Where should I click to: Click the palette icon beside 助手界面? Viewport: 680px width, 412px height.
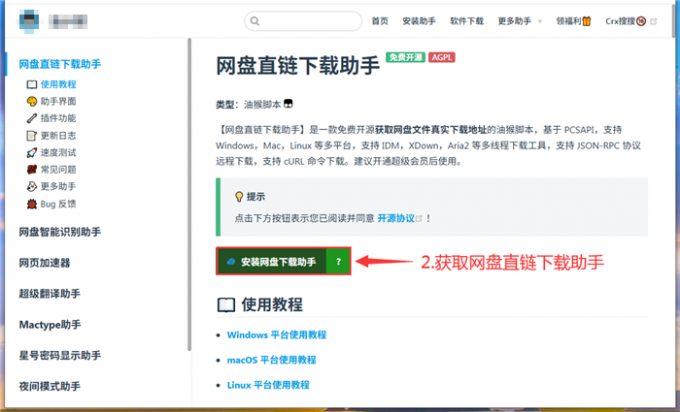coord(32,101)
